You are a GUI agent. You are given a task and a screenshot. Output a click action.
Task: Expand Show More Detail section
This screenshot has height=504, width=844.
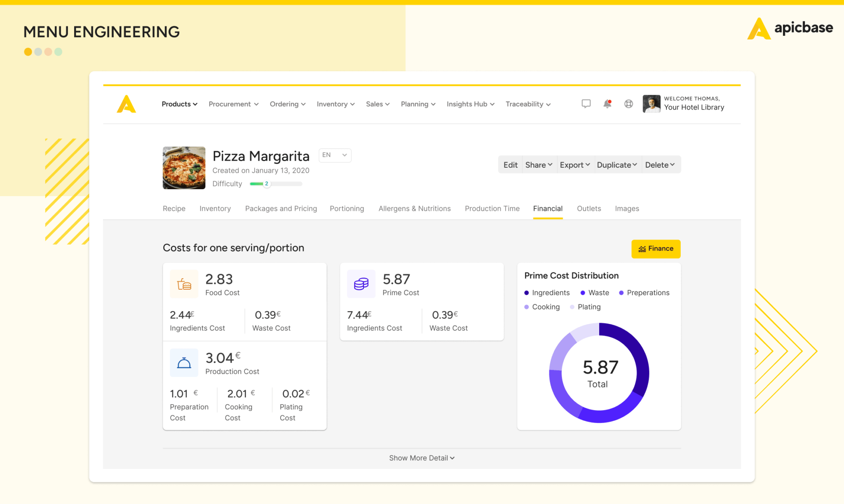coord(422,458)
